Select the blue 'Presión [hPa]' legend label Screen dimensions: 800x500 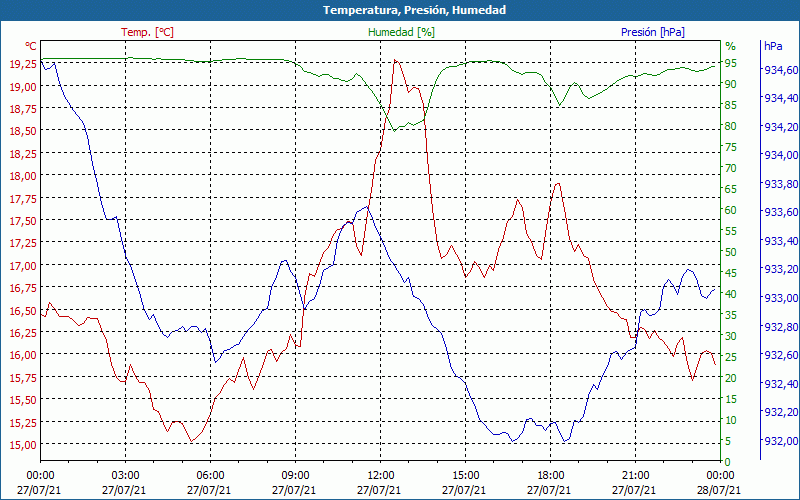point(653,32)
